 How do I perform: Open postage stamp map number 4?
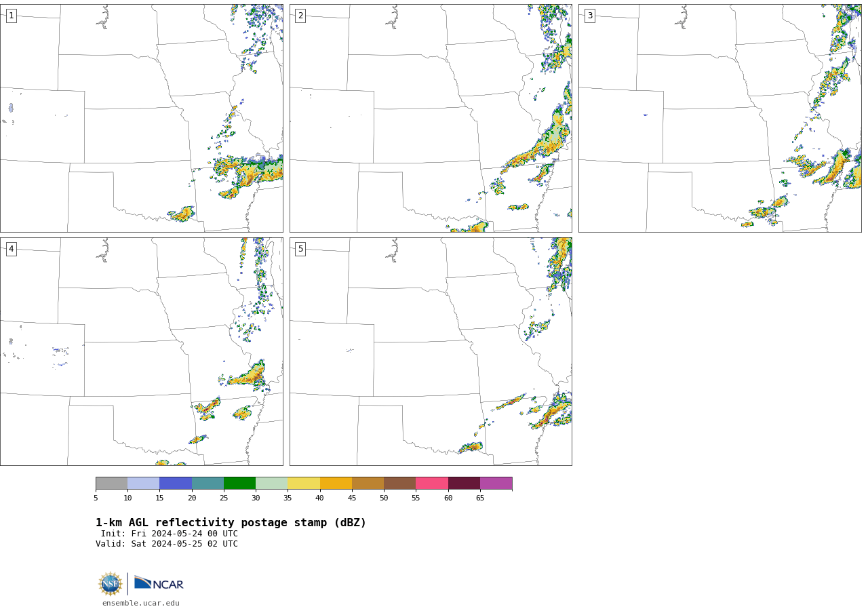(x=141, y=351)
